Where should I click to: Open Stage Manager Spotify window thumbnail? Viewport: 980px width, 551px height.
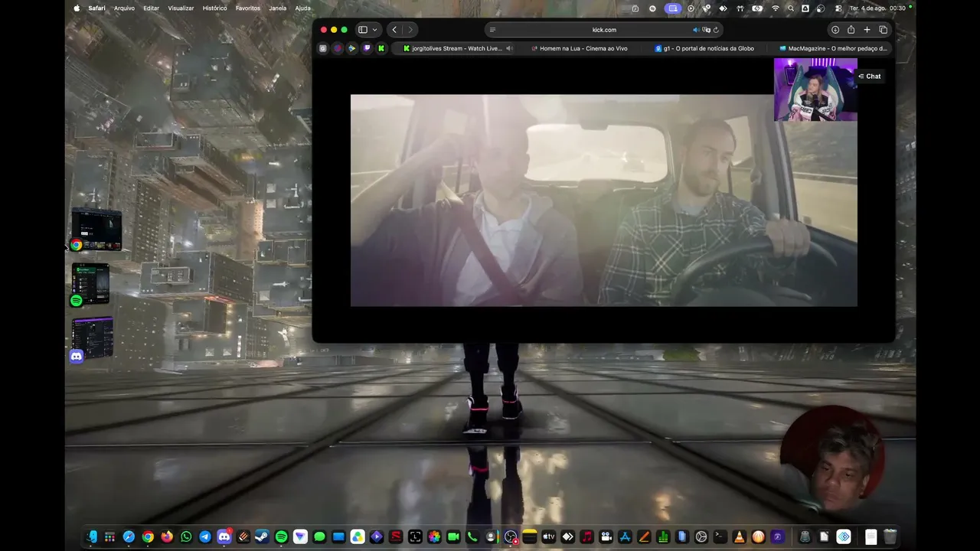coord(90,285)
